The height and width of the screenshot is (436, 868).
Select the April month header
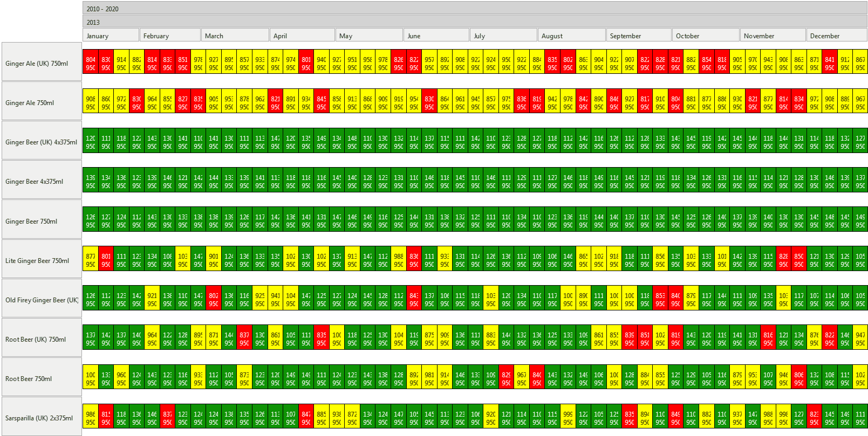coord(302,36)
